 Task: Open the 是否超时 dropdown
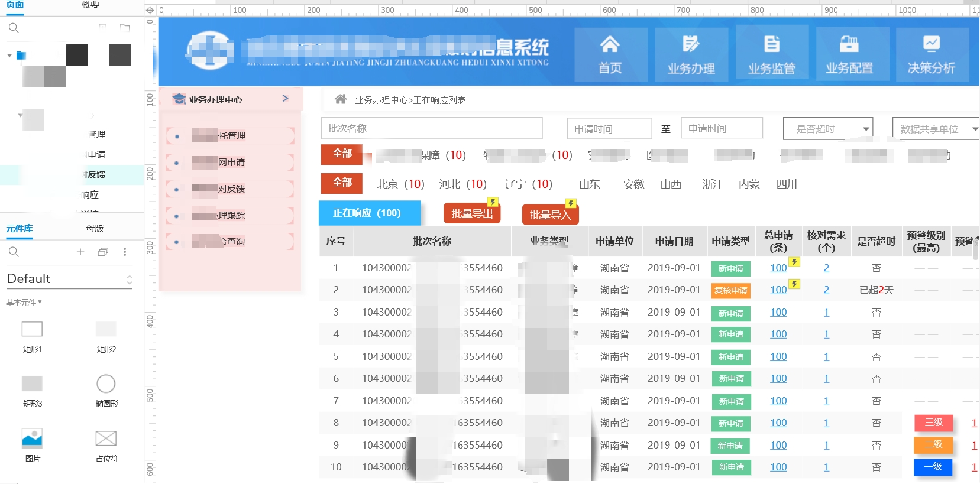click(827, 129)
